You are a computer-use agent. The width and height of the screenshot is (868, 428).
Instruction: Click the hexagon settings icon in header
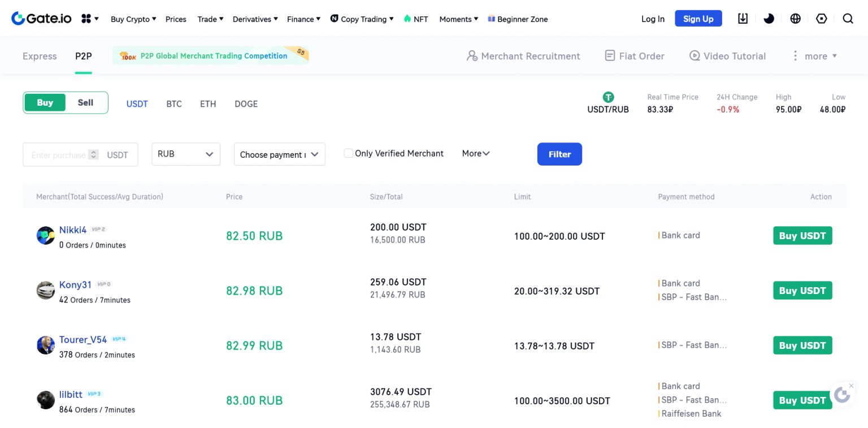pos(822,19)
